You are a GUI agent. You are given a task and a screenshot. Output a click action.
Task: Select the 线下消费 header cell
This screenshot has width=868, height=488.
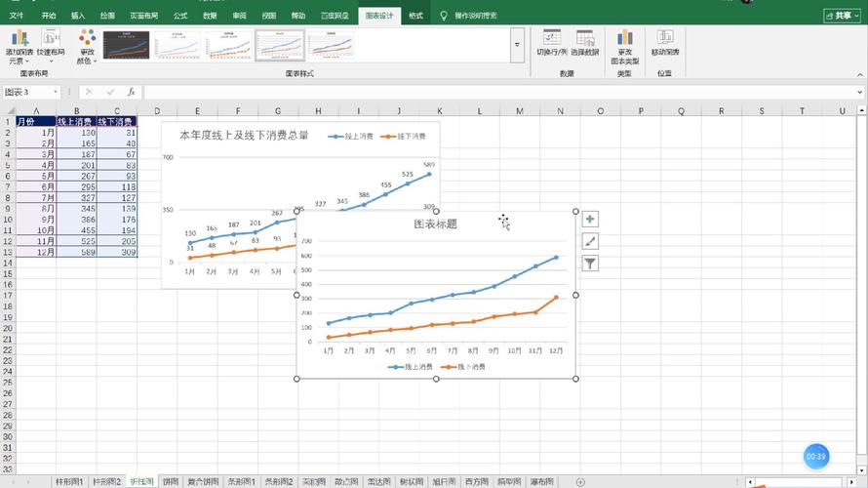(x=117, y=121)
